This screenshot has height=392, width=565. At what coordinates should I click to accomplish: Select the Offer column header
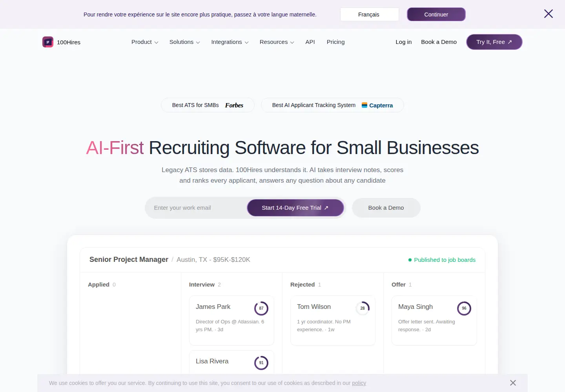[x=399, y=285]
